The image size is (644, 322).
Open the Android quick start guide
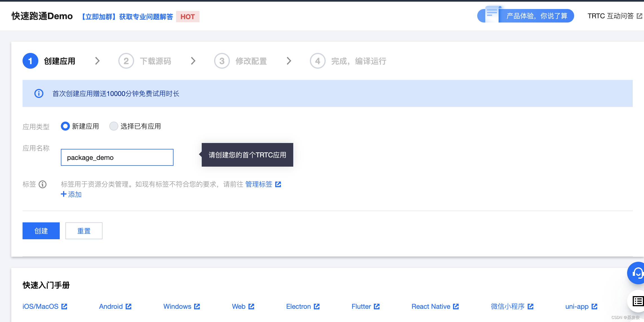(111, 306)
